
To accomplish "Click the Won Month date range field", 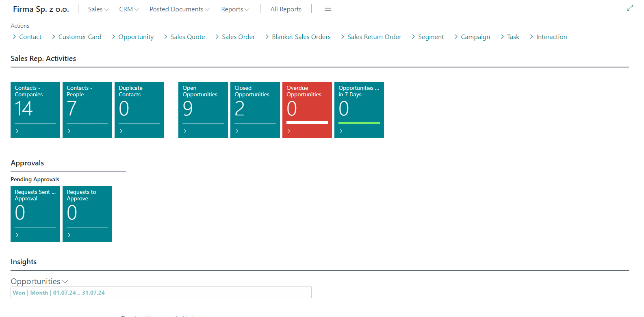I will tap(161, 293).
